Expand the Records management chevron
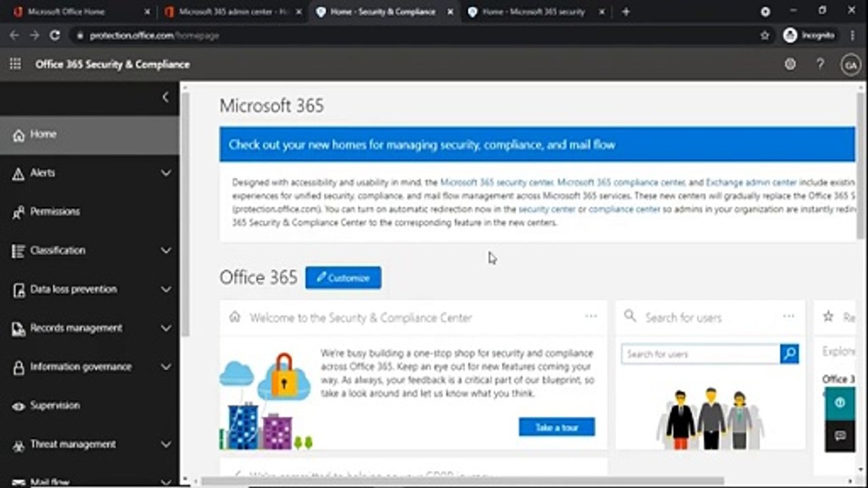868x488 pixels. click(x=165, y=328)
